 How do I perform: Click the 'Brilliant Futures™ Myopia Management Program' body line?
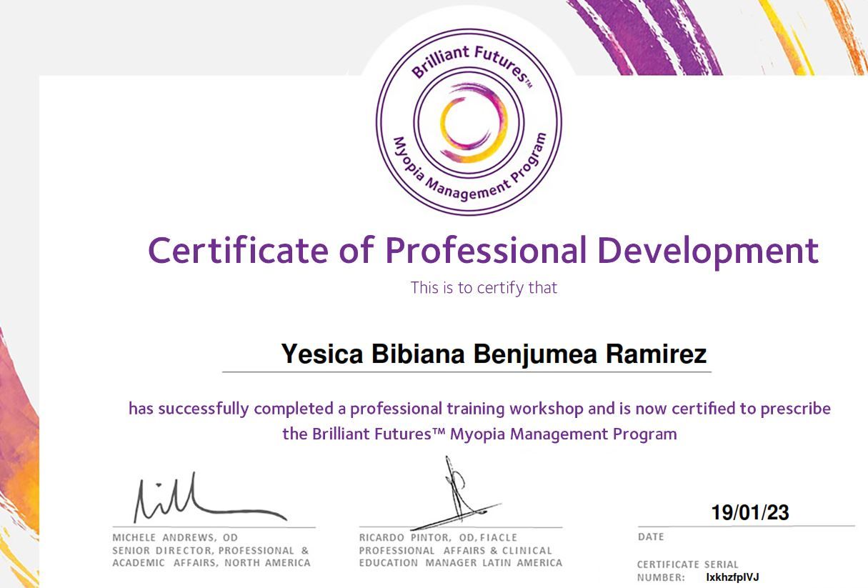479,434
